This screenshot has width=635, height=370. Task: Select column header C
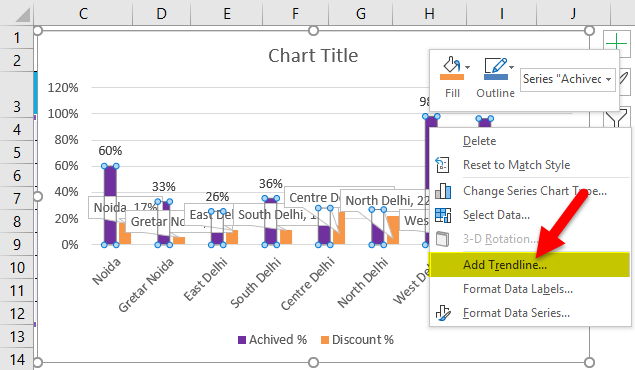[x=83, y=13]
